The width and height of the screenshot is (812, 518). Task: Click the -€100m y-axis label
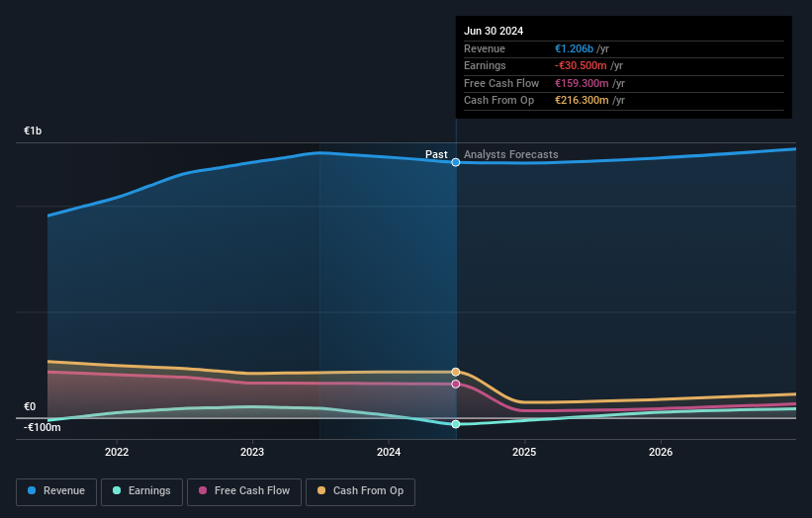pos(42,427)
